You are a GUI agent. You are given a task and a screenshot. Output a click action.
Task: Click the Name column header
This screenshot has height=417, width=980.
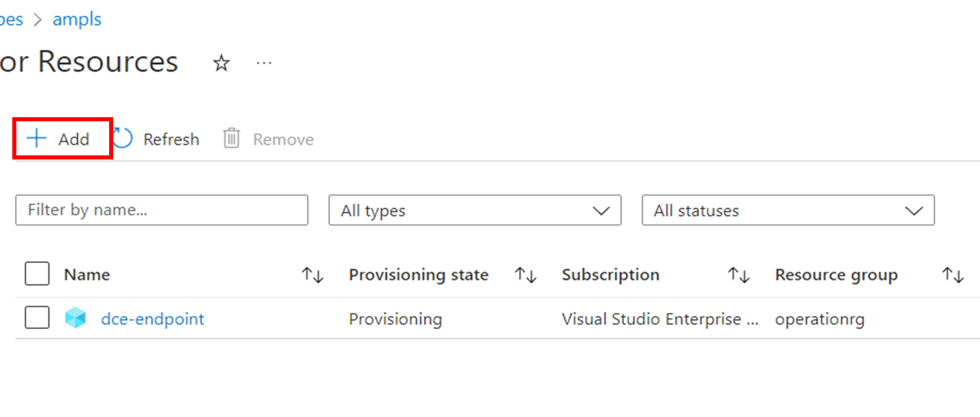point(87,275)
